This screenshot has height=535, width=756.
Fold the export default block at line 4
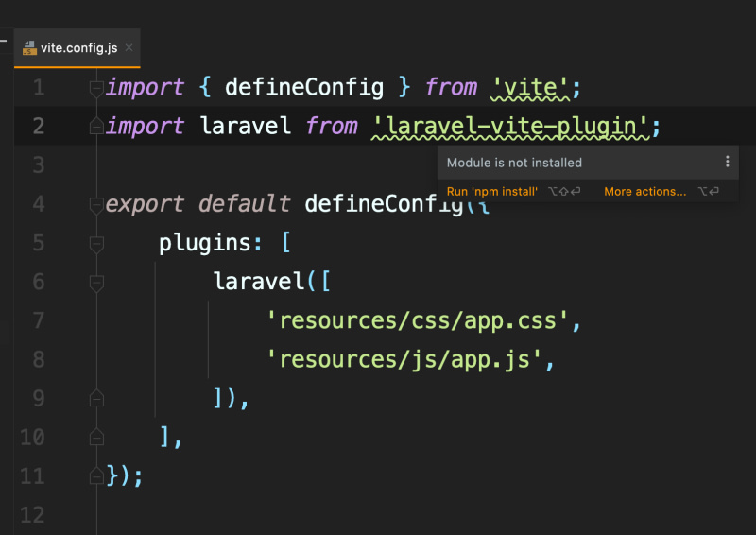(x=96, y=205)
